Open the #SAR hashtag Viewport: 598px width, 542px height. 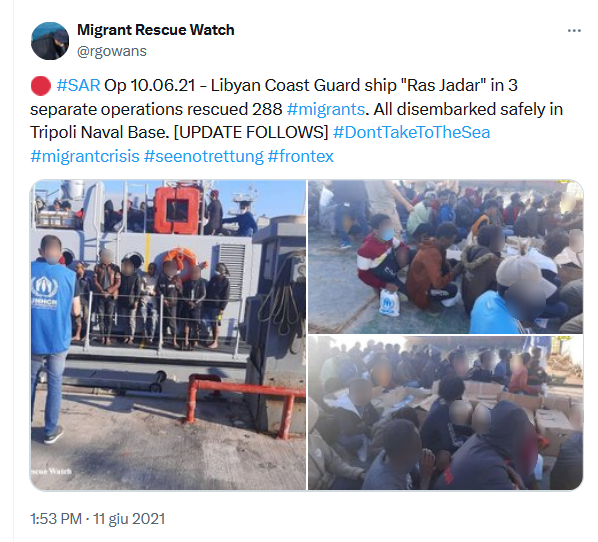point(78,85)
